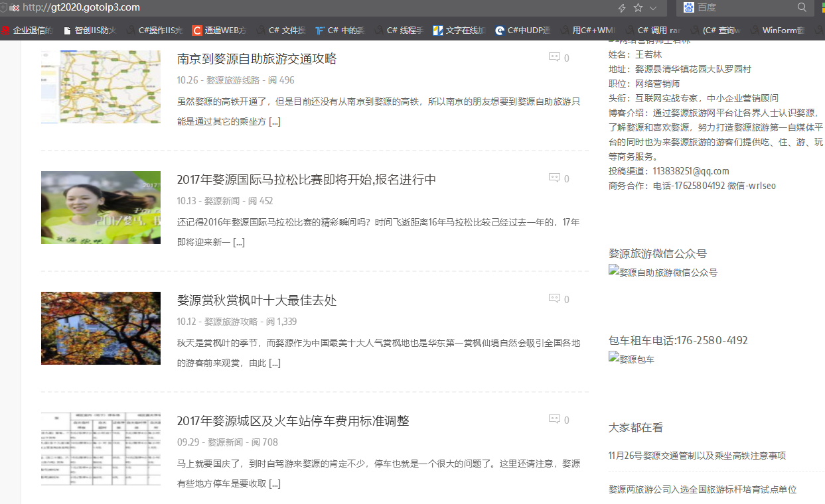Click the magnifier to search Baidu

pos(802,8)
